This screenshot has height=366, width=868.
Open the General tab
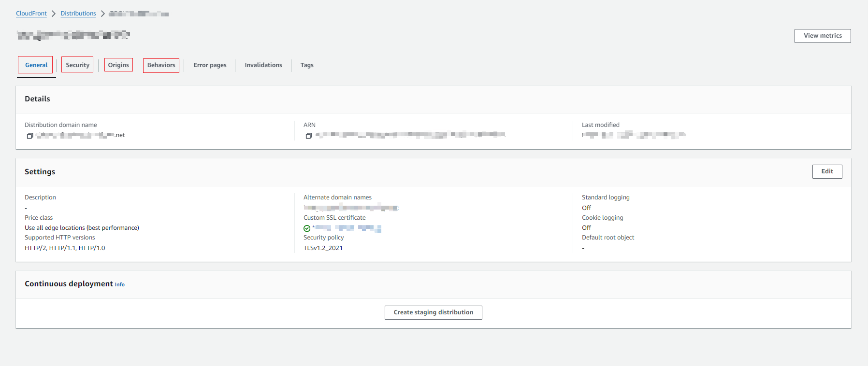click(x=36, y=65)
